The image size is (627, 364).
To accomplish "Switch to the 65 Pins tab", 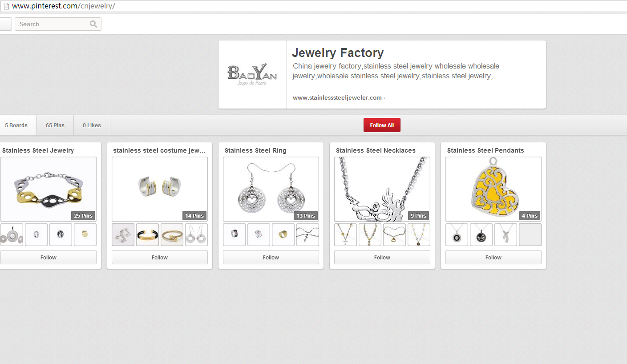I will tap(55, 125).
